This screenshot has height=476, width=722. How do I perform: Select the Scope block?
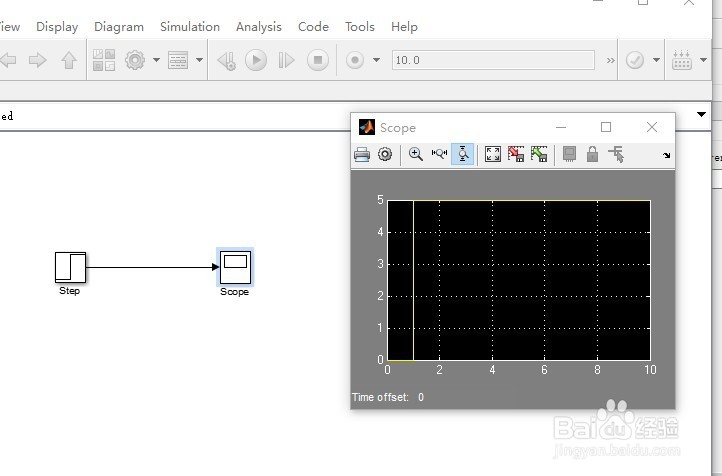(235, 267)
